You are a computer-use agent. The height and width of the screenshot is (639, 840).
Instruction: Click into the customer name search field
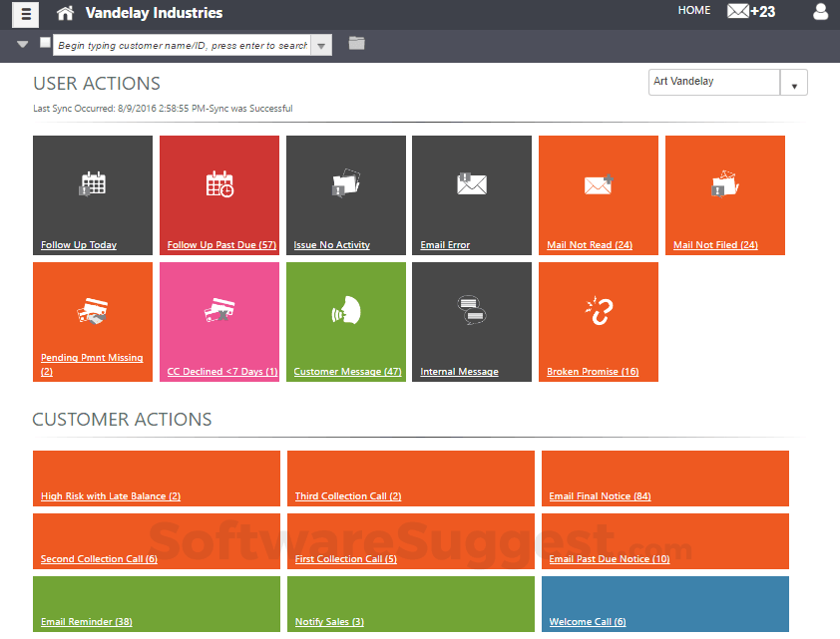point(182,46)
